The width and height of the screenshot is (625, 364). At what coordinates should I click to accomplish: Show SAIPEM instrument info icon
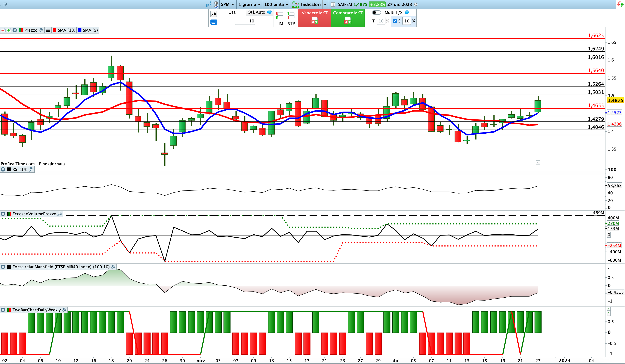(333, 4)
